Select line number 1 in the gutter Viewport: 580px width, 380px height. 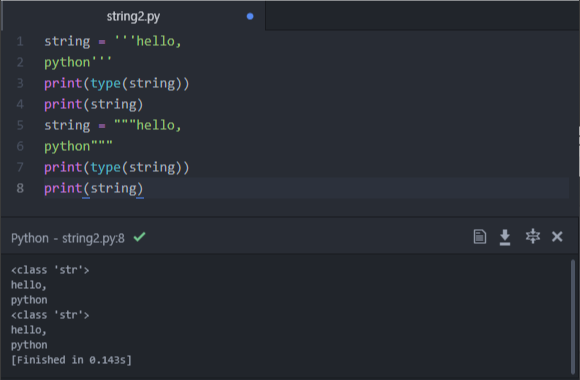(20, 41)
